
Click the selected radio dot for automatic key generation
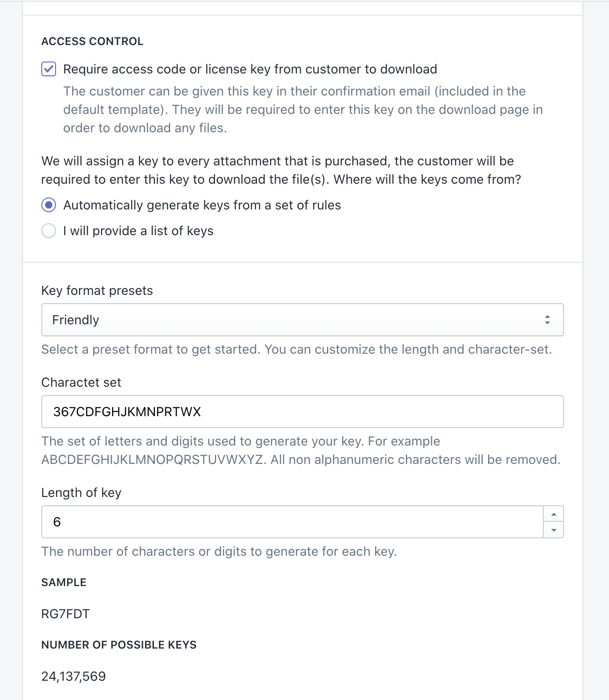point(49,205)
